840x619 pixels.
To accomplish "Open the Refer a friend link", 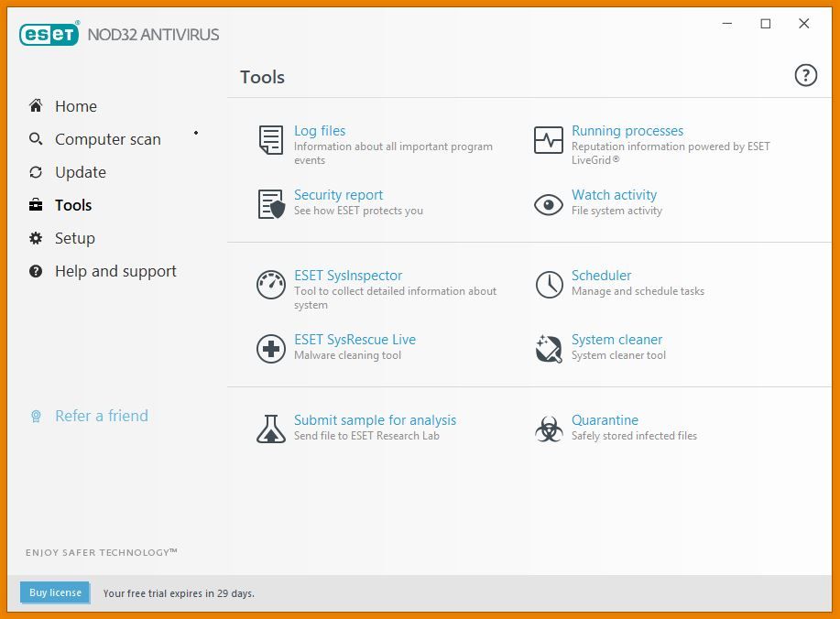I will (x=101, y=415).
